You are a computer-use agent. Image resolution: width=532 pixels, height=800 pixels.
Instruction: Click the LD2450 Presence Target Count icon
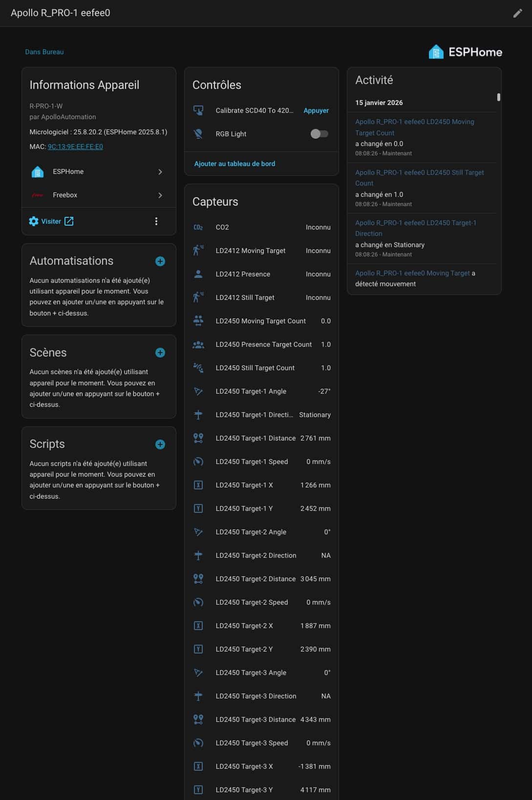click(198, 344)
